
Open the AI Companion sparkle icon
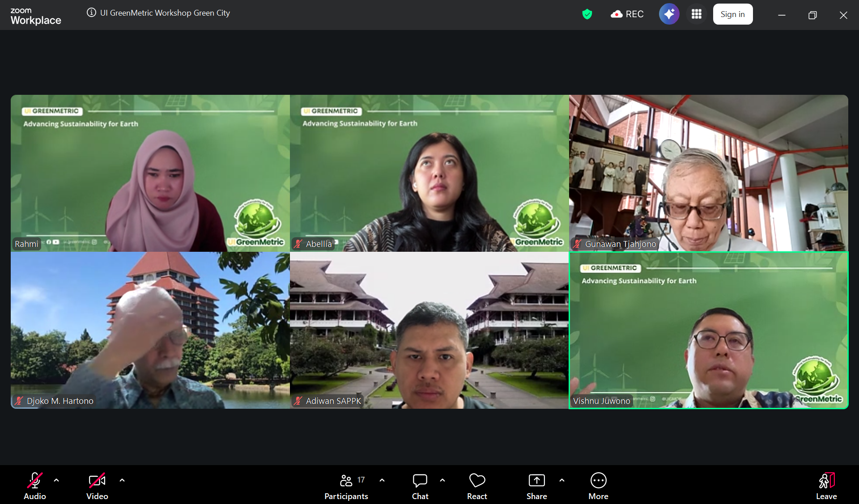pos(669,14)
